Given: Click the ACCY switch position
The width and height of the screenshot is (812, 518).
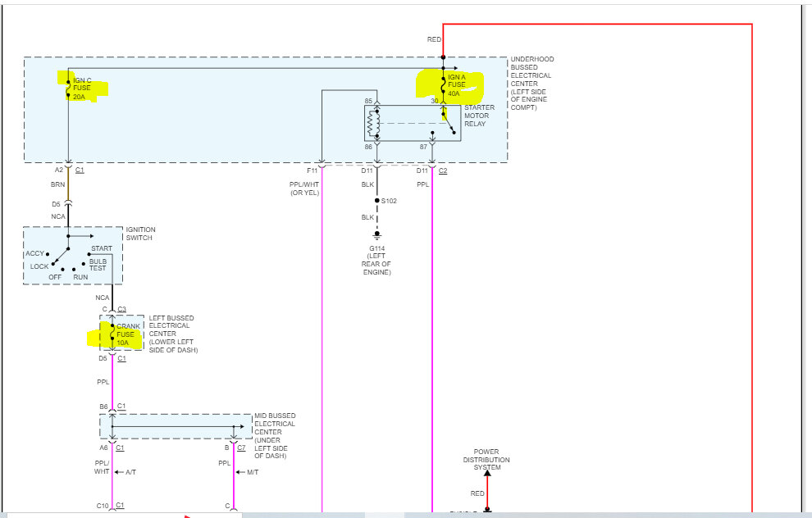Looking at the screenshot, I should click(35, 253).
